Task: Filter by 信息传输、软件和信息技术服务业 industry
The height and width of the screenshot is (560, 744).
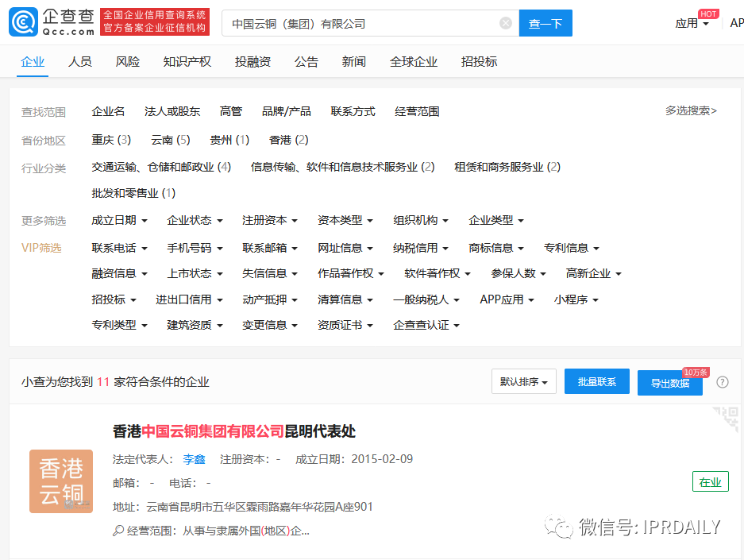Action: tap(342, 167)
